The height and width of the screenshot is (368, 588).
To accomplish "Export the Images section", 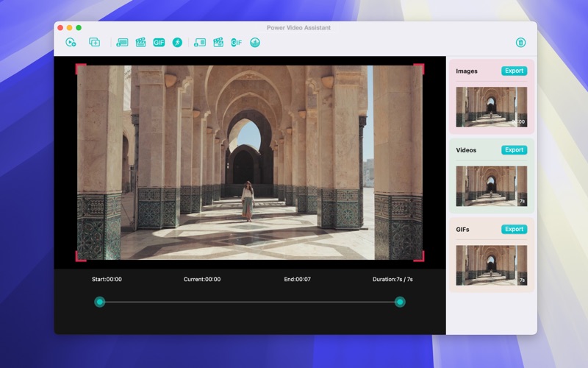I will pos(514,71).
